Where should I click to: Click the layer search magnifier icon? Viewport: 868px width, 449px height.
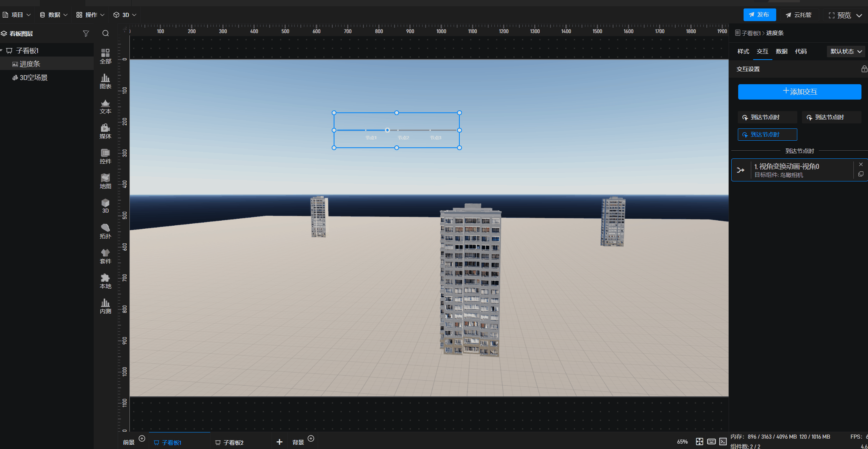click(x=106, y=33)
